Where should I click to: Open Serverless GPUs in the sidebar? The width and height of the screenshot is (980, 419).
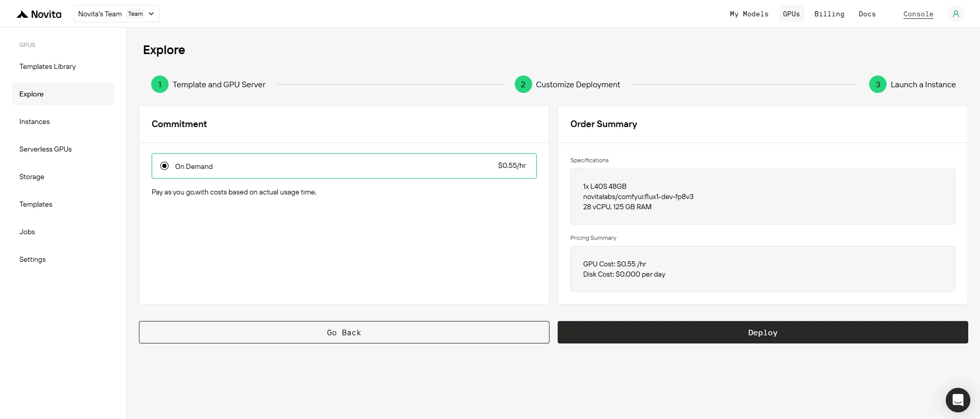(63, 149)
